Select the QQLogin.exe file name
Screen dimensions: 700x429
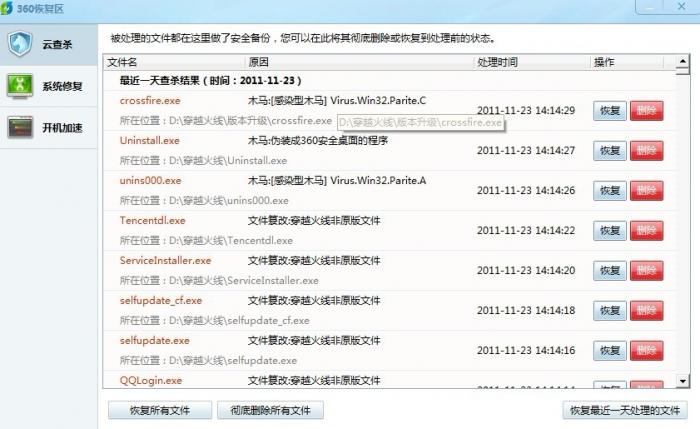[x=151, y=380]
